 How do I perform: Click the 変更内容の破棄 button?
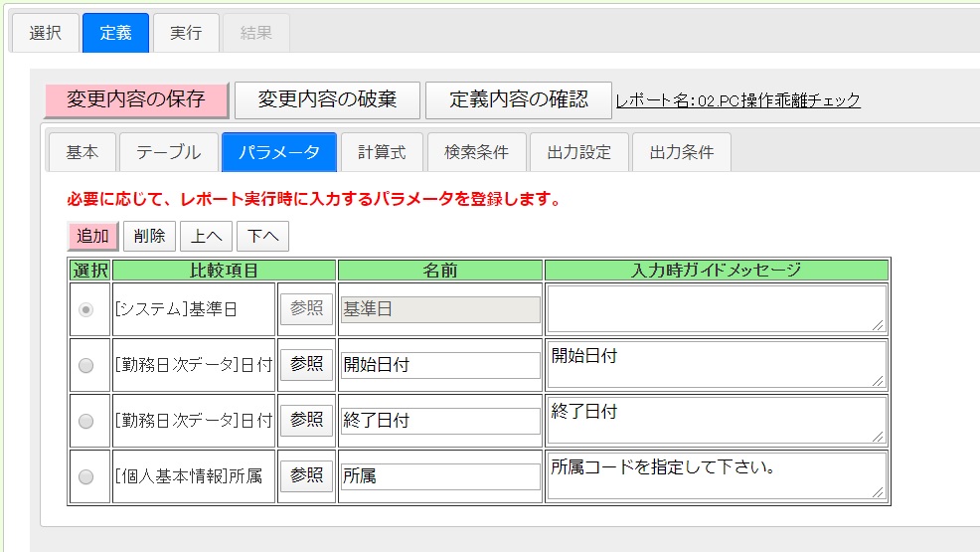(327, 99)
